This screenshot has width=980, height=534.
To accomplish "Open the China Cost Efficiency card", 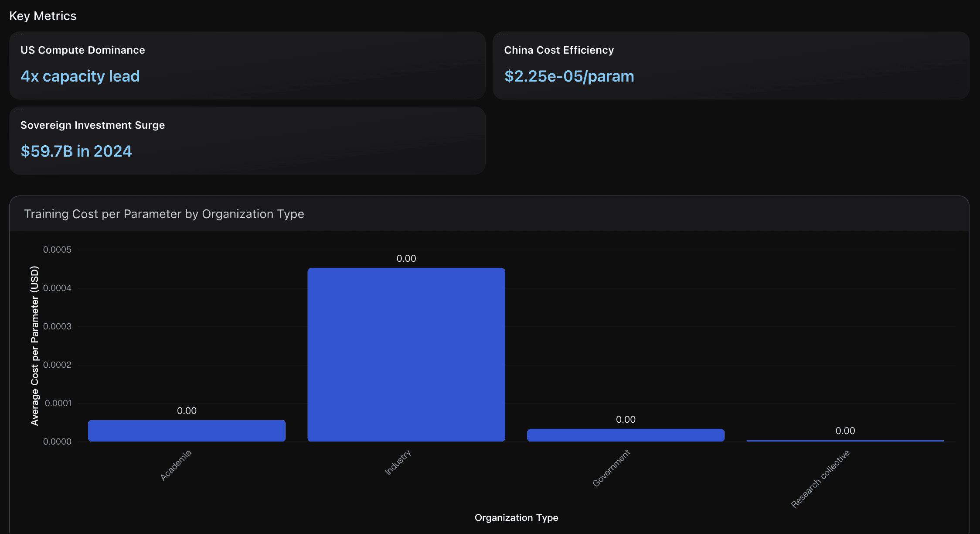I will (731, 65).
